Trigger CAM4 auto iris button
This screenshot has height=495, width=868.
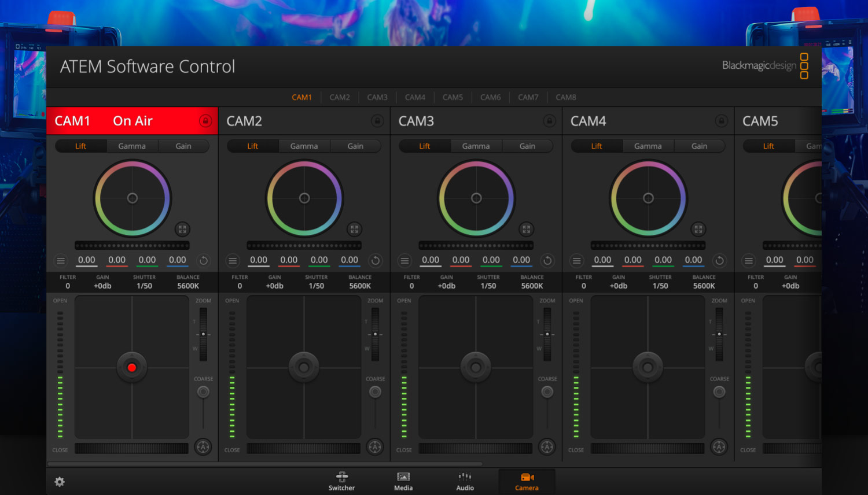tap(719, 447)
